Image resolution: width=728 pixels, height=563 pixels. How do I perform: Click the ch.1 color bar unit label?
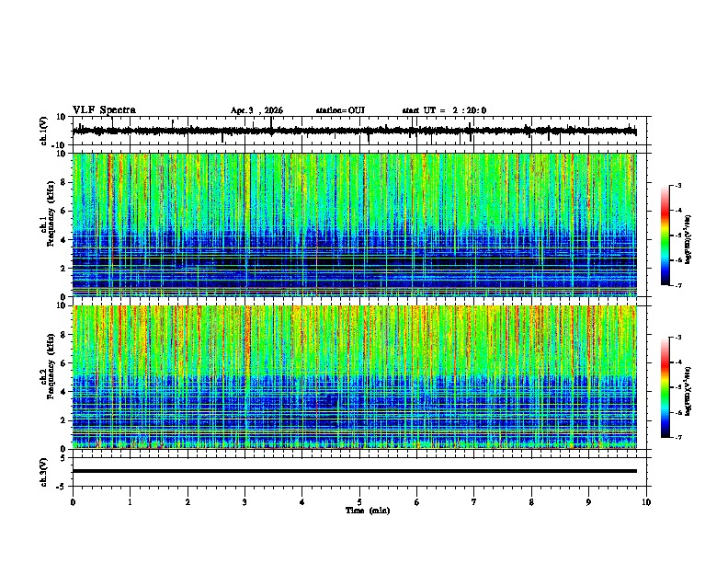coord(688,240)
